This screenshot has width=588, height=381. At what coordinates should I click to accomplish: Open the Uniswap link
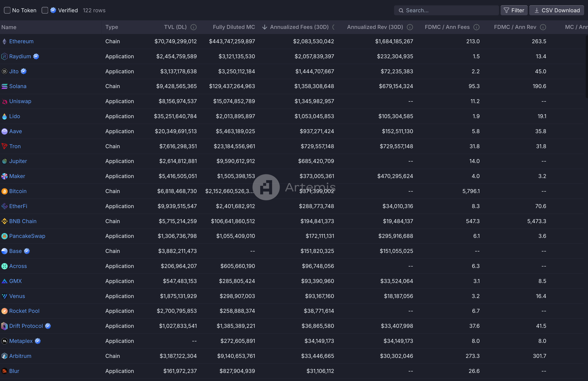click(20, 101)
